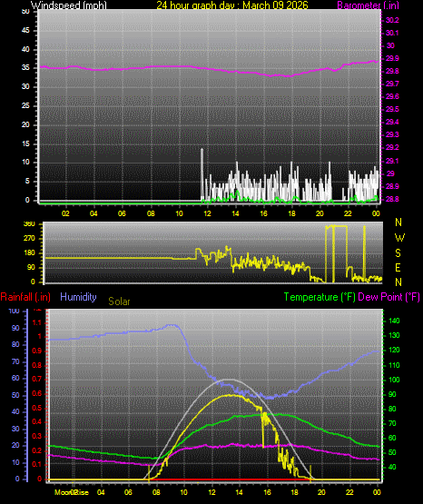
Task: Click the Humidity legend label
Action: click(78, 296)
